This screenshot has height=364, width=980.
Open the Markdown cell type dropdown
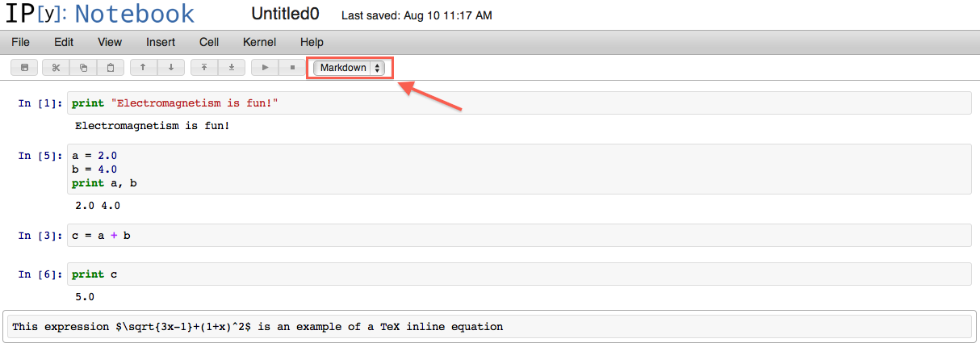click(x=349, y=68)
